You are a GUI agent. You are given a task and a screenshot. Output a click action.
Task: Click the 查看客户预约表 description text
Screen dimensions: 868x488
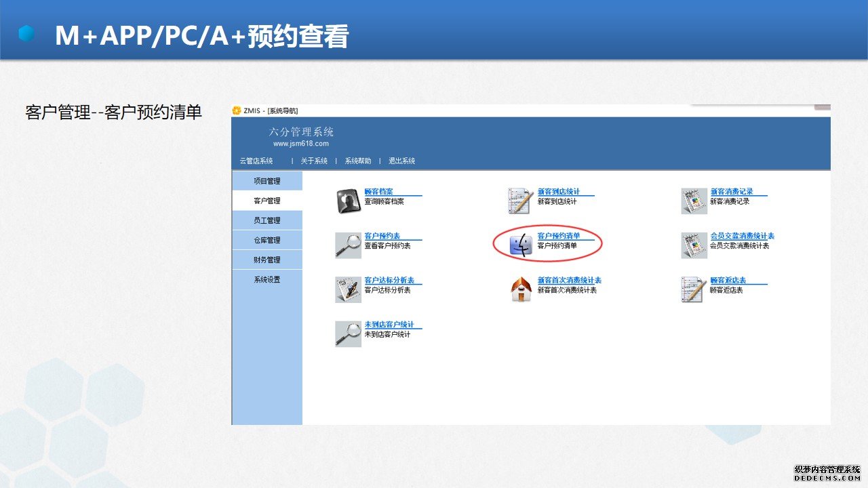tap(387, 245)
